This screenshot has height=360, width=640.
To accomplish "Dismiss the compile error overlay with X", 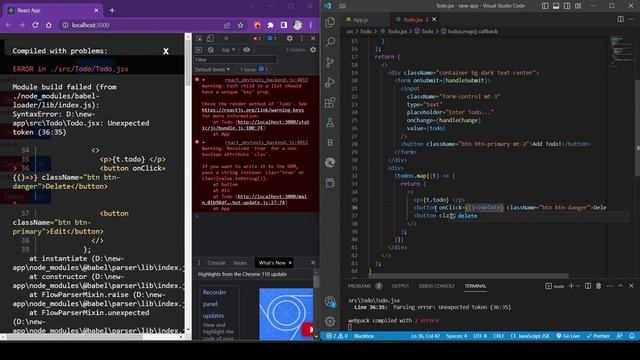I will 166,51.
